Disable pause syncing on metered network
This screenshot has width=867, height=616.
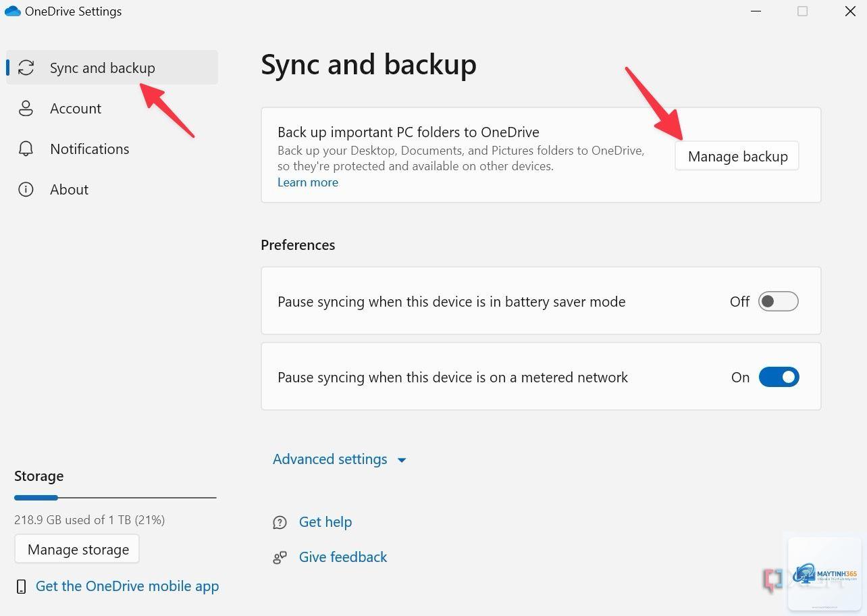[779, 377]
